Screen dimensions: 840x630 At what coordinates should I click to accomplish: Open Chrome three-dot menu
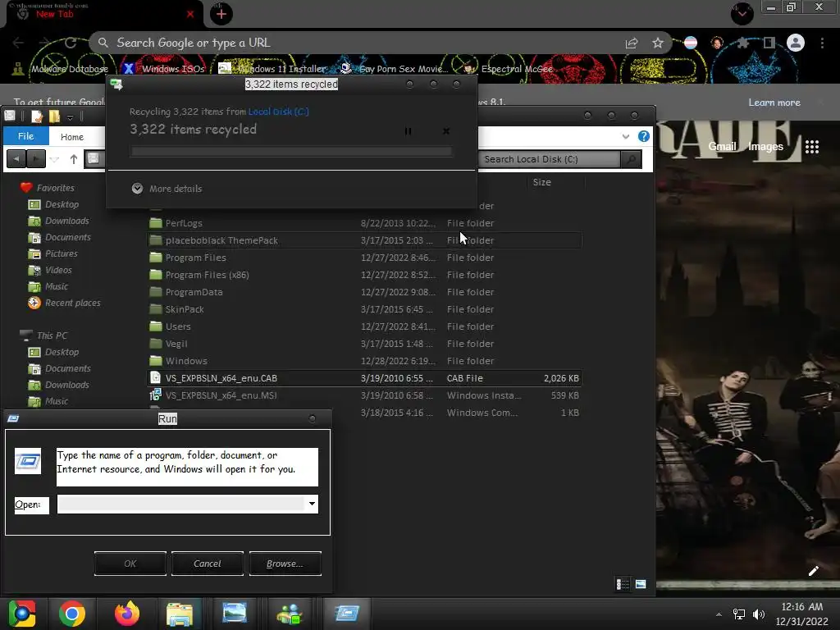[822, 43]
